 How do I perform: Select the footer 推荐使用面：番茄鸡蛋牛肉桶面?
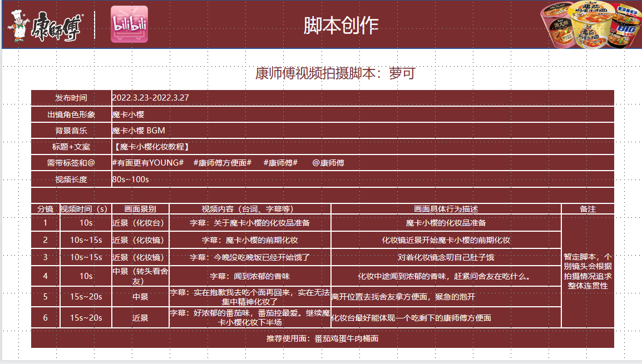322,338
